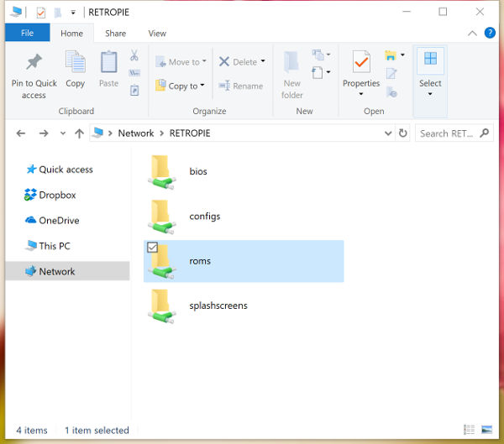Open the Delete options arrow

[263, 61]
